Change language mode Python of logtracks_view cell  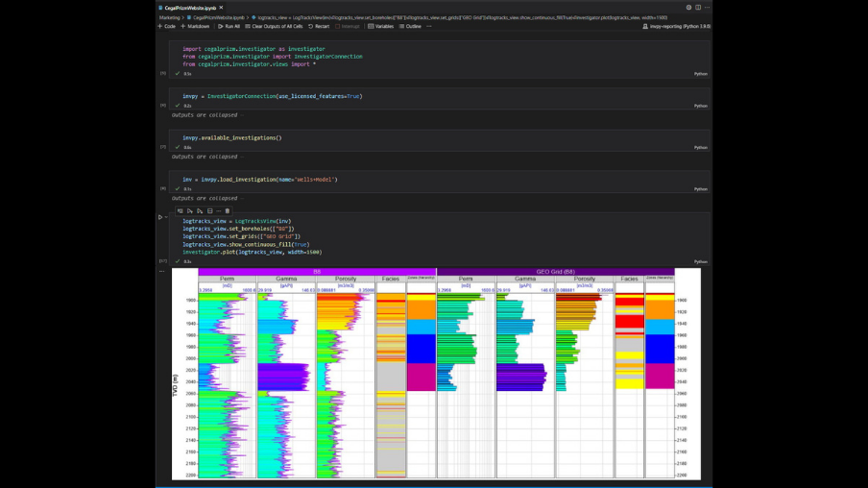[x=701, y=261]
